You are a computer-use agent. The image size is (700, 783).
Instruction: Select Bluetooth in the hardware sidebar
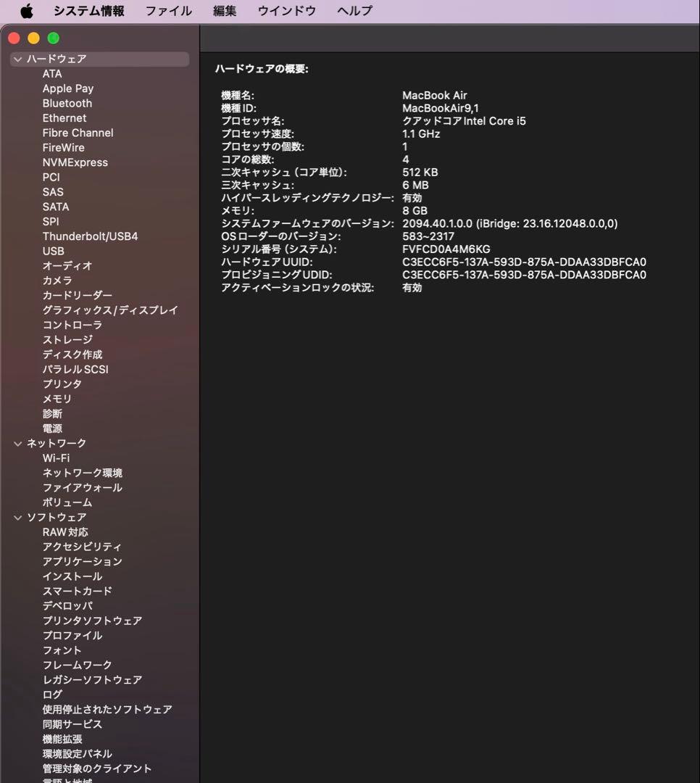tap(67, 103)
